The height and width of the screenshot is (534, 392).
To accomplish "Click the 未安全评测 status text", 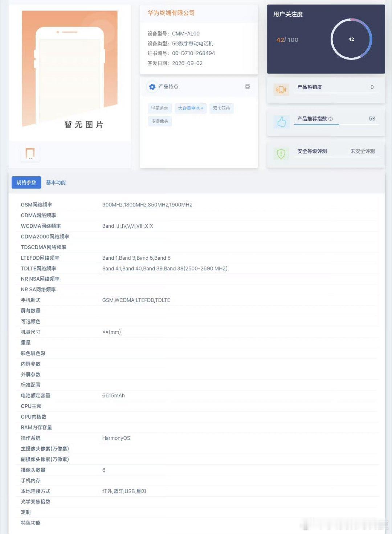I will pos(363,151).
